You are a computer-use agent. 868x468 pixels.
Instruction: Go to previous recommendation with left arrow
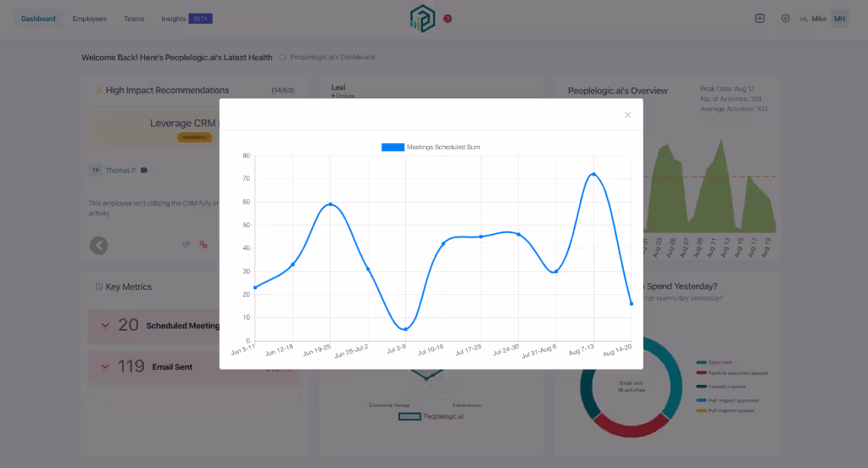99,245
